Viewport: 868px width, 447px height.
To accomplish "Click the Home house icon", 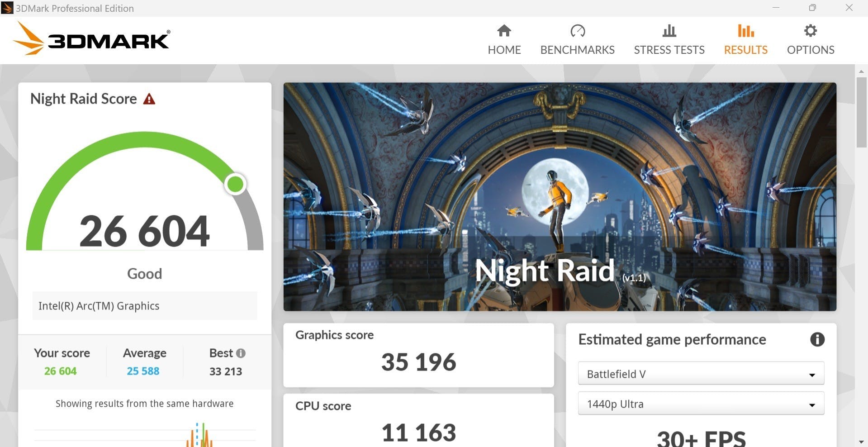I will click(504, 31).
